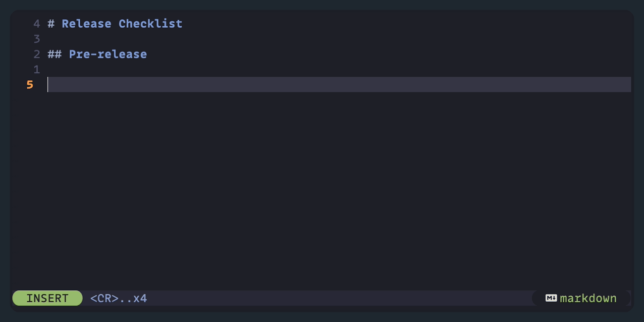Screen dimensions: 644x322
Task: Click relative line number 2 in the gutter
Action: [36, 54]
